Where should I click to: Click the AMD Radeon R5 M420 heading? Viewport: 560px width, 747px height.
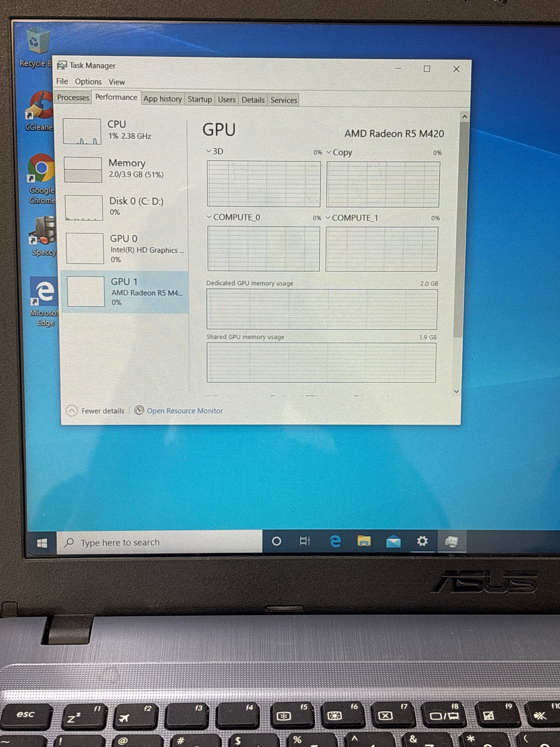pos(394,134)
